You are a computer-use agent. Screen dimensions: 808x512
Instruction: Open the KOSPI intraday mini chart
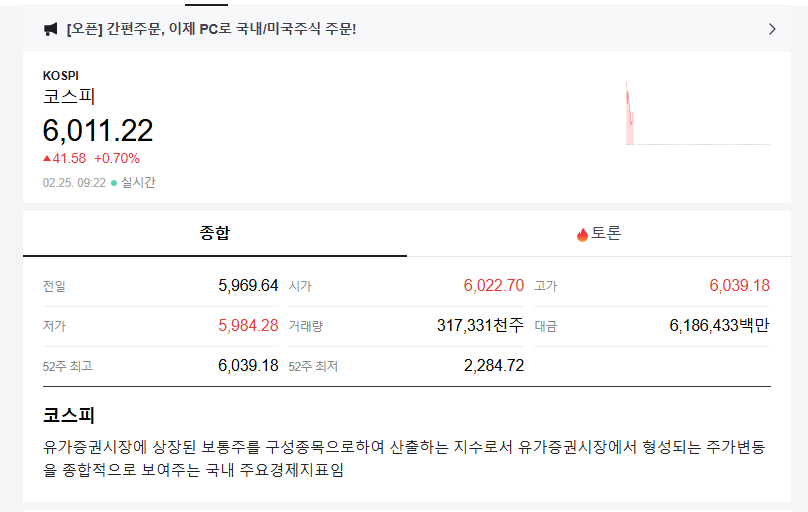tap(698, 113)
